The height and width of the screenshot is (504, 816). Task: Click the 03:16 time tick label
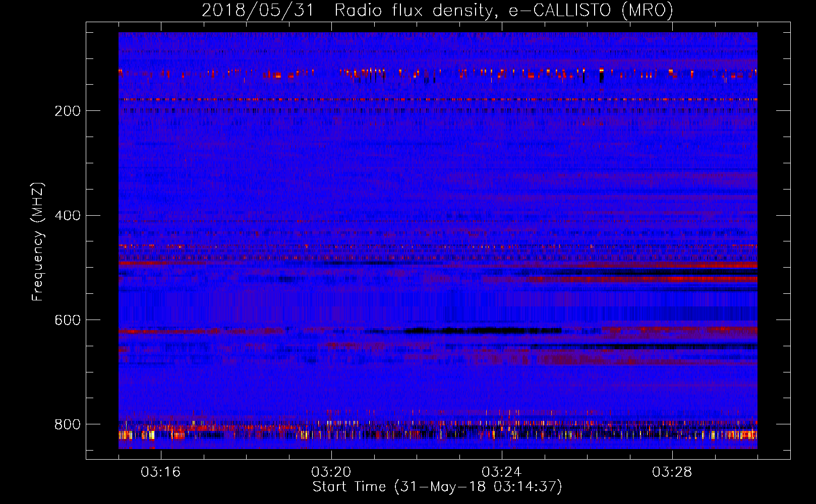(x=161, y=472)
